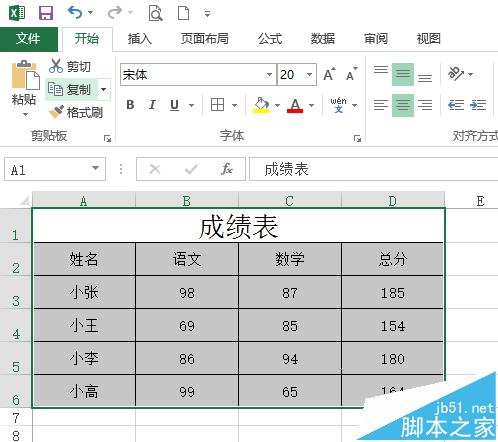The height and width of the screenshot is (442, 498).
Task: Cancel formula entry X icon
Action: click(x=155, y=169)
